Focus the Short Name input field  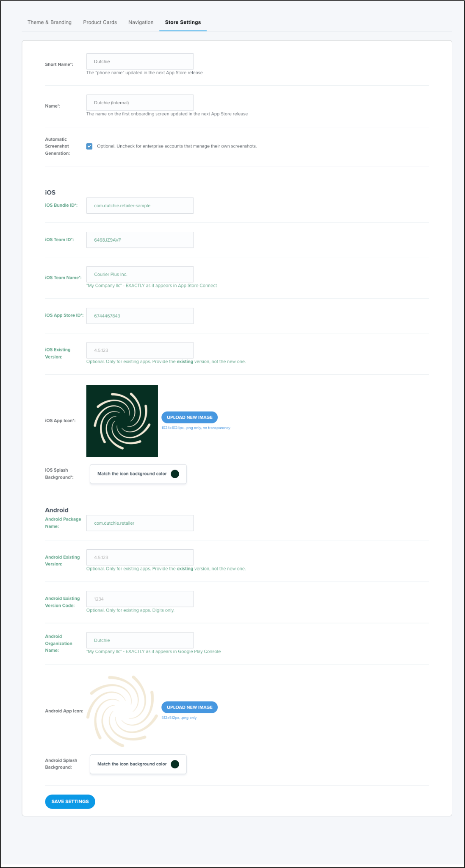point(140,61)
